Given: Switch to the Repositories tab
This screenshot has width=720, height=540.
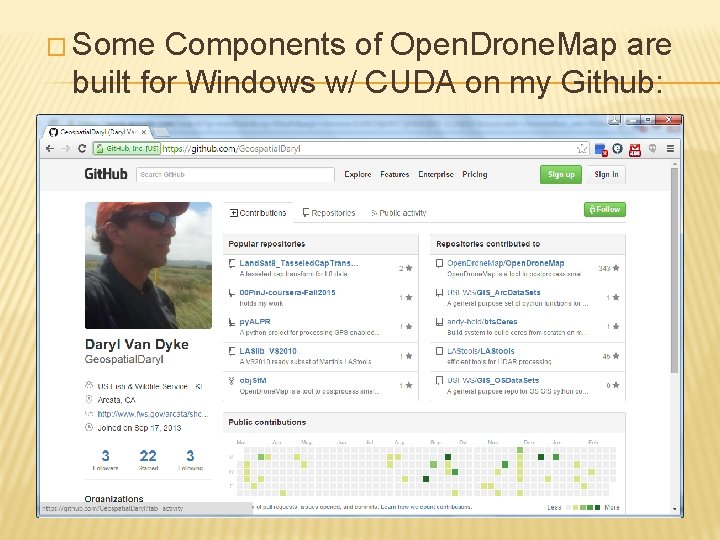Looking at the screenshot, I should 329,213.
